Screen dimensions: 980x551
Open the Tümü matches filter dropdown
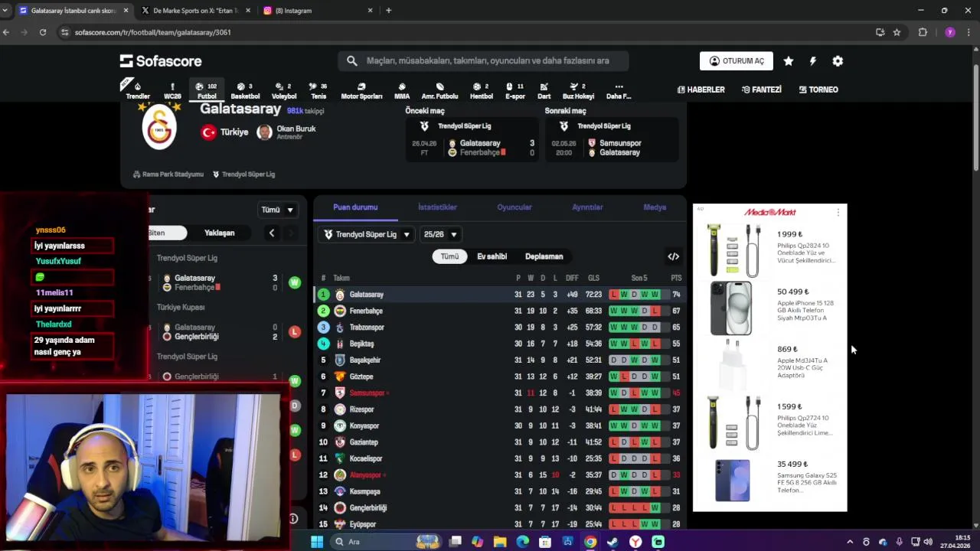pyautogui.click(x=277, y=210)
